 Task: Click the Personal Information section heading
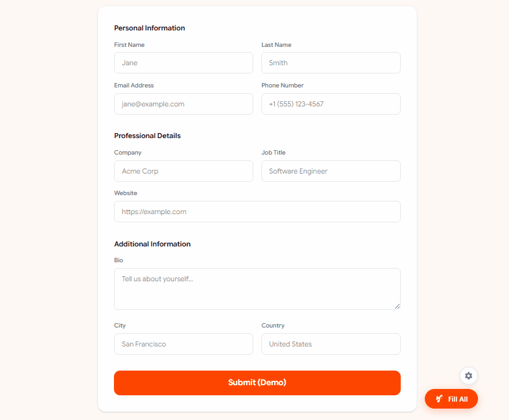point(149,28)
